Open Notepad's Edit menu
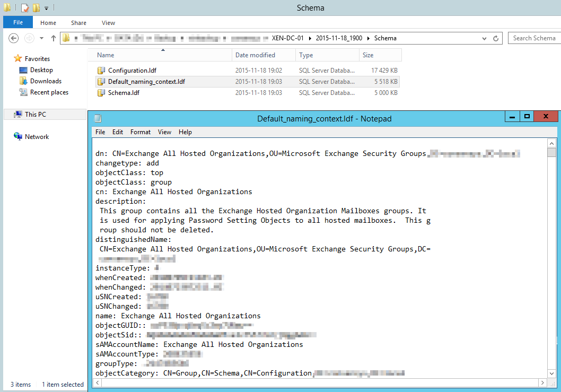The image size is (561, 392). [118, 132]
